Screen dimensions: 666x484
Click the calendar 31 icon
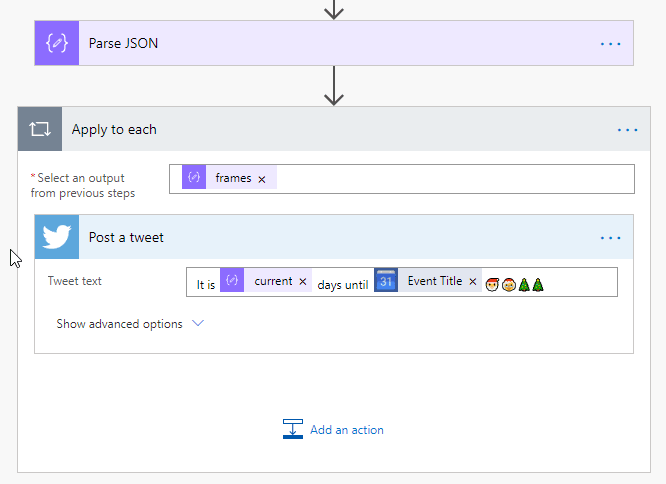(386, 280)
